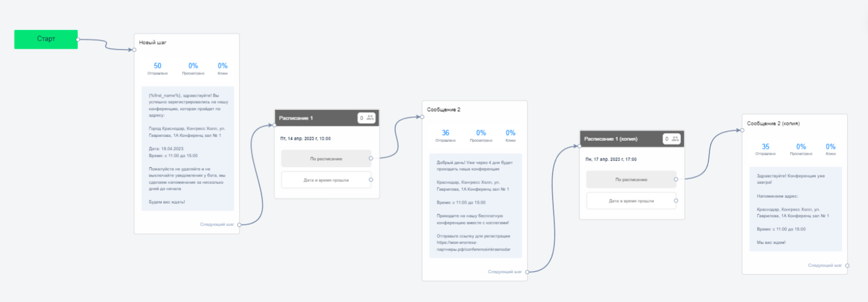Click Следующий шаг in Сообщение 2 (копия) card
The height and width of the screenshot is (302, 868).
pos(825,265)
